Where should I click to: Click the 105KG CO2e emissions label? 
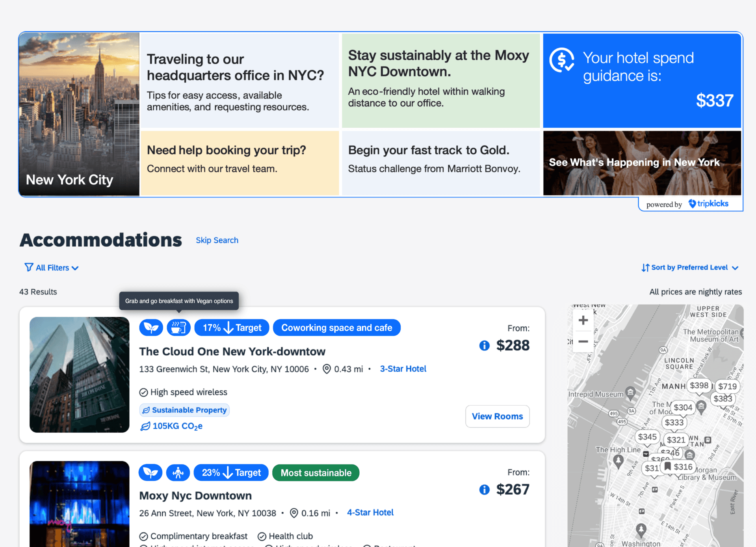pyautogui.click(x=177, y=426)
